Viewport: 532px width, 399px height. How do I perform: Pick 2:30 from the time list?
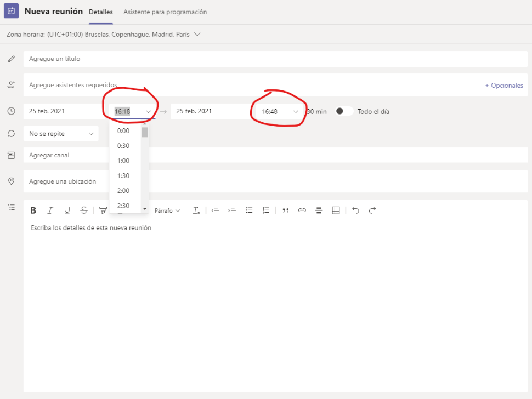click(x=124, y=206)
